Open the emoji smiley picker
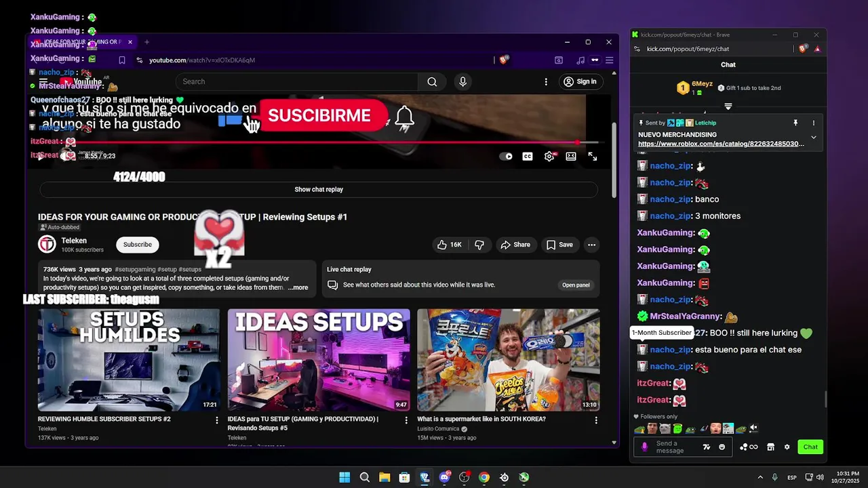The height and width of the screenshot is (488, 868). (722, 447)
